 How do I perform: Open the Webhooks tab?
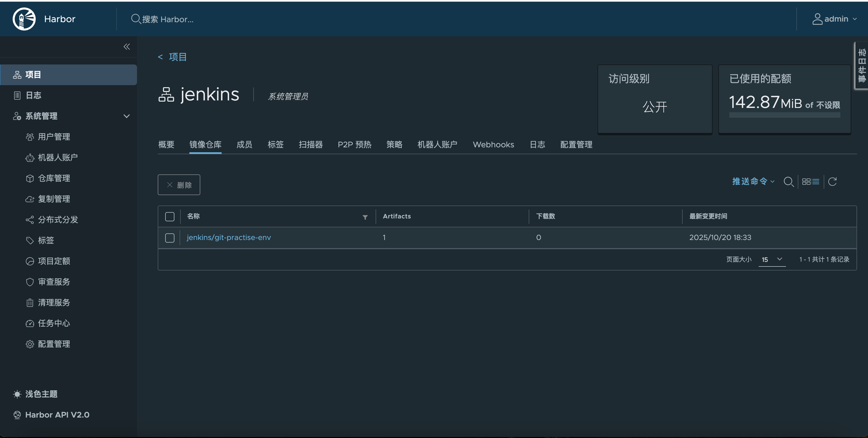[493, 144]
